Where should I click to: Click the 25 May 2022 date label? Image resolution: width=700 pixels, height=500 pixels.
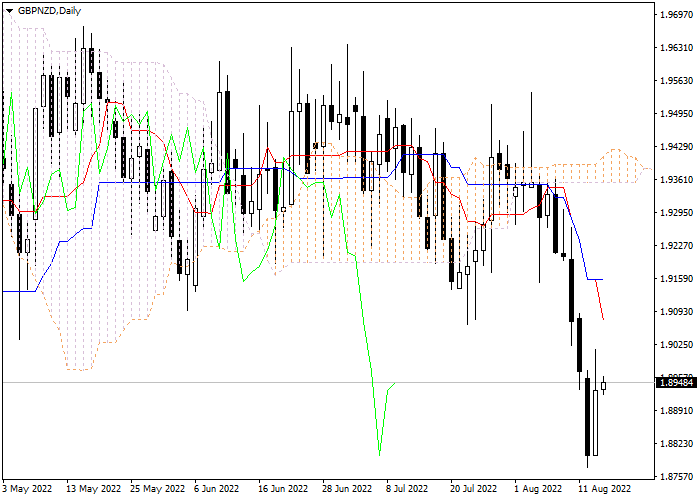pyautogui.click(x=158, y=489)
